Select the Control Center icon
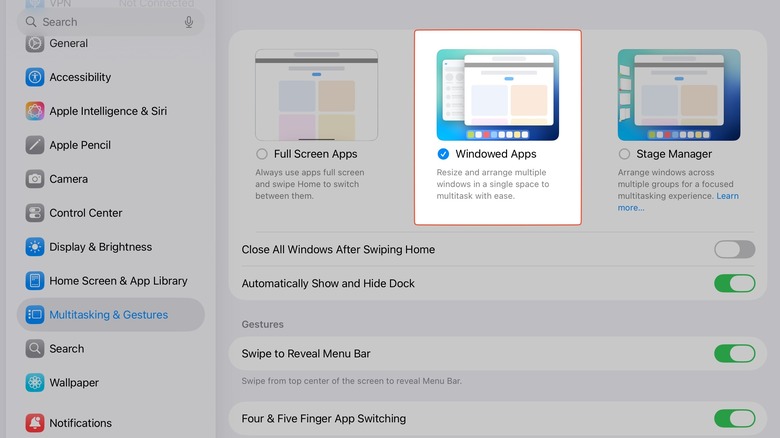The height and width of the screenshot is (438, 780). tap(35, 213)
